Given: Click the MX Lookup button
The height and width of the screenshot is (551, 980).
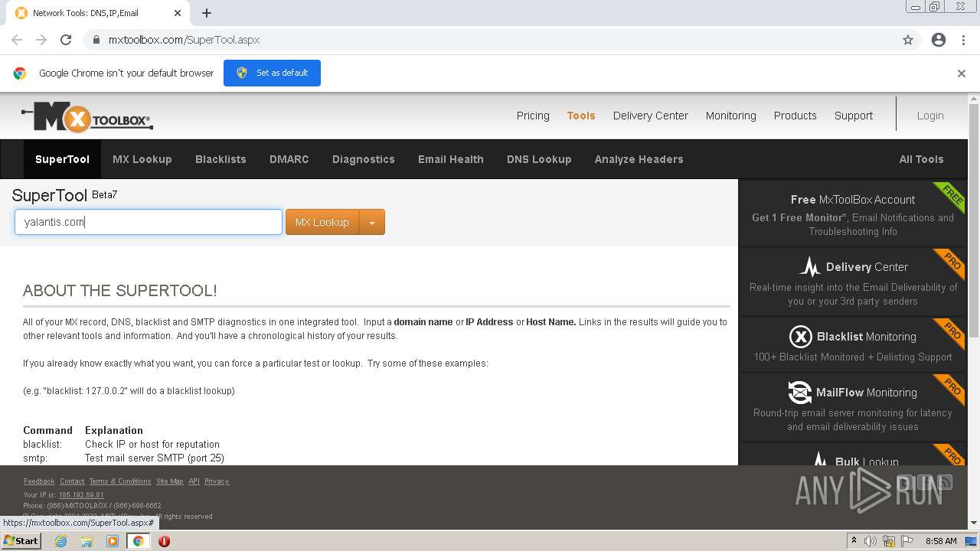Looking at the screenshot, I should (x=322, y=222).
